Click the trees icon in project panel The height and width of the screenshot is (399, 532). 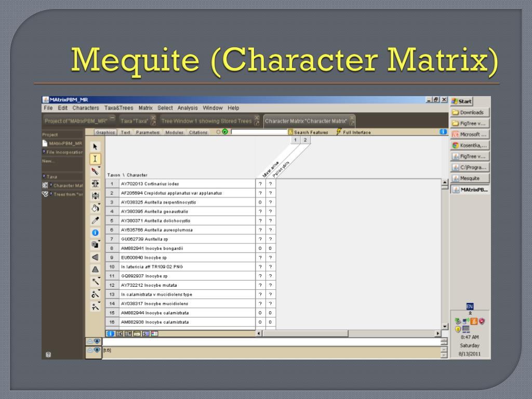tap(45, 194)
